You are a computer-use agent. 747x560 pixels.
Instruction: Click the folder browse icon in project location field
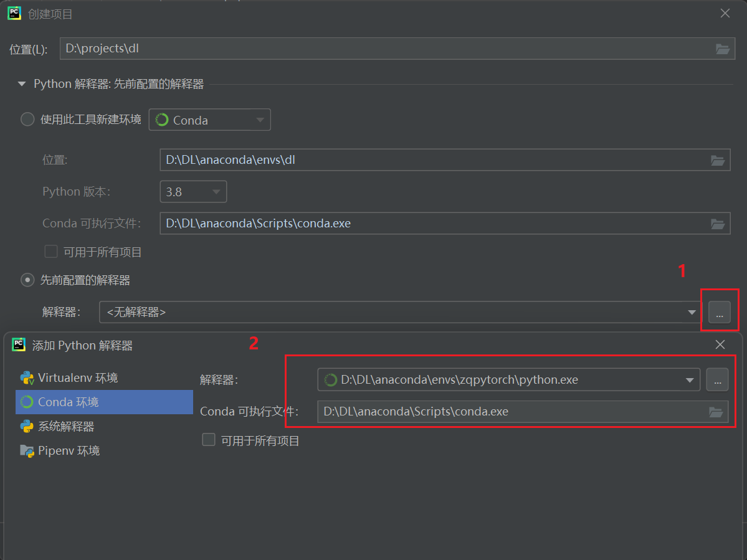[x=722, y=49]
